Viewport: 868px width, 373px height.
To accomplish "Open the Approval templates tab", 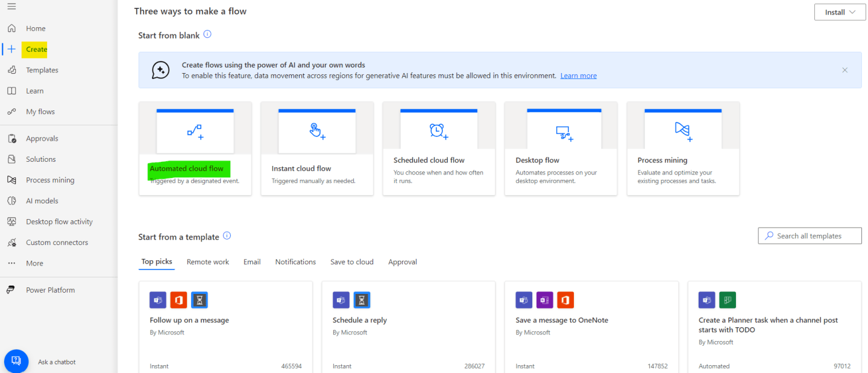I will (x=402, y=262).
